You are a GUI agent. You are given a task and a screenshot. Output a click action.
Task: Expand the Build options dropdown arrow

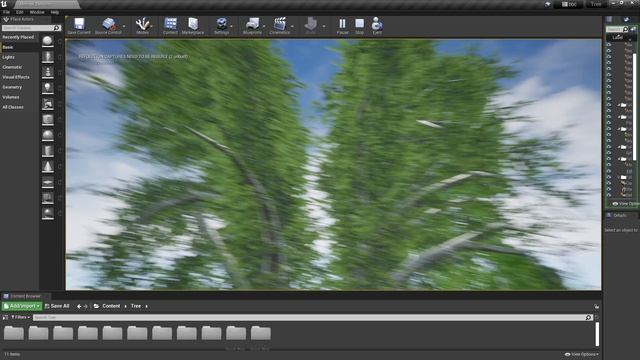tap(324, 27)
